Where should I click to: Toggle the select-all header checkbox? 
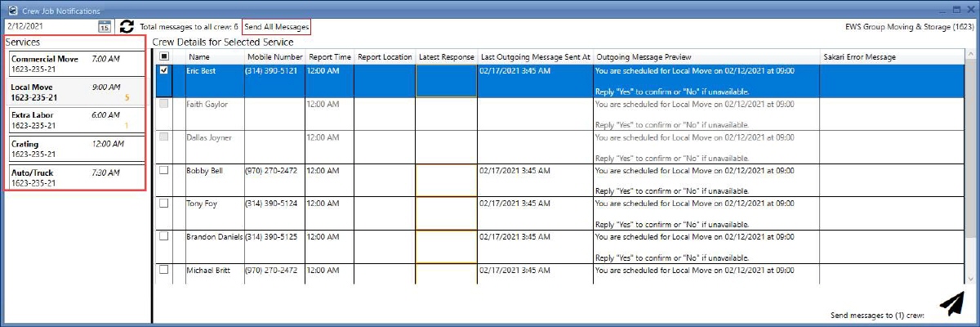(164, 57)
